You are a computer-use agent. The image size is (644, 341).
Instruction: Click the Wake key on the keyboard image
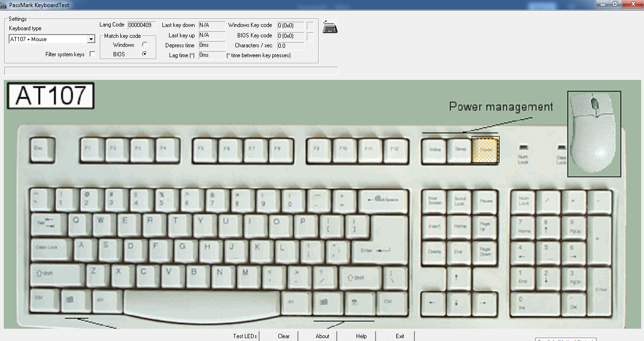[x=434, y=149]
